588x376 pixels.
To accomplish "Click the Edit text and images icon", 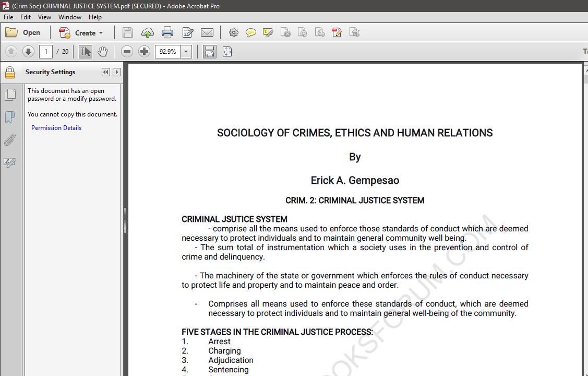I will click(x=187, y=33).
